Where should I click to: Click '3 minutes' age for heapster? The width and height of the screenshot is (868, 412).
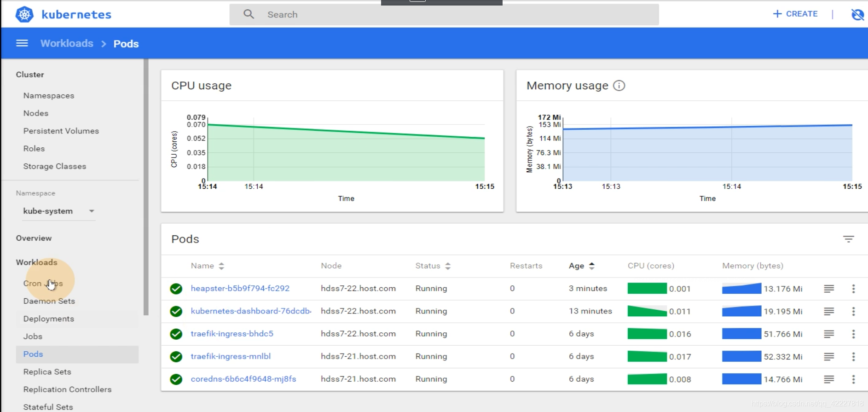click(x=588, y=288)
